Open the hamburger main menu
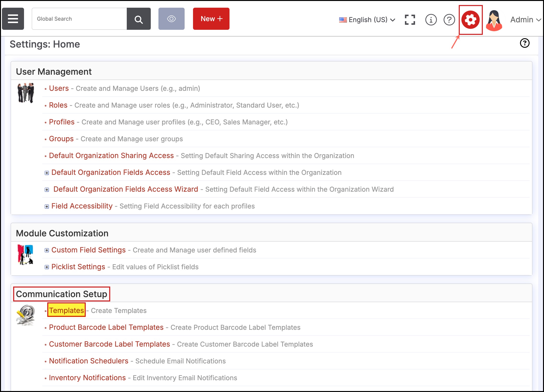 (13, 19)
